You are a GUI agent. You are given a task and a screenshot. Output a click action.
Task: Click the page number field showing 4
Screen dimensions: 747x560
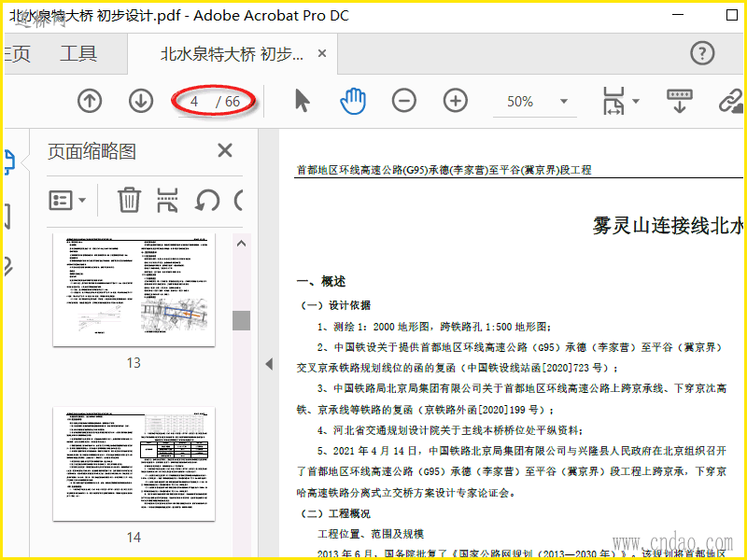[x=195, y=102]
